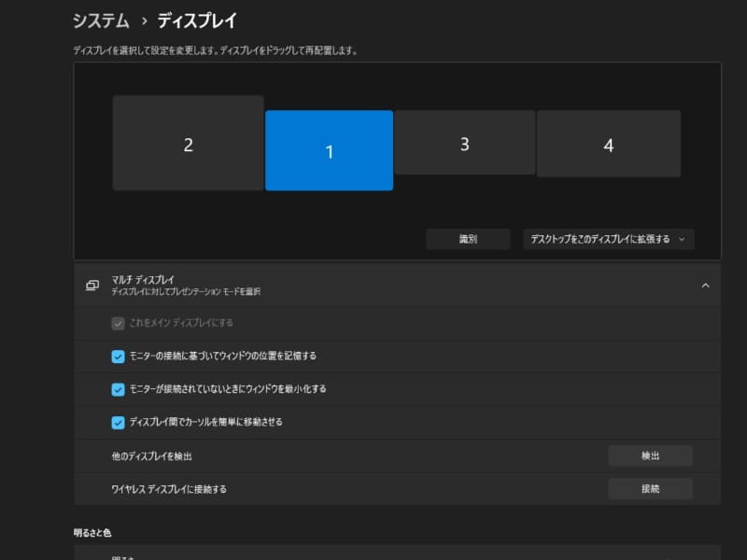Click the ディスプレイ breadcrumb title
The image size is (747, 560).
pos(197,21)
